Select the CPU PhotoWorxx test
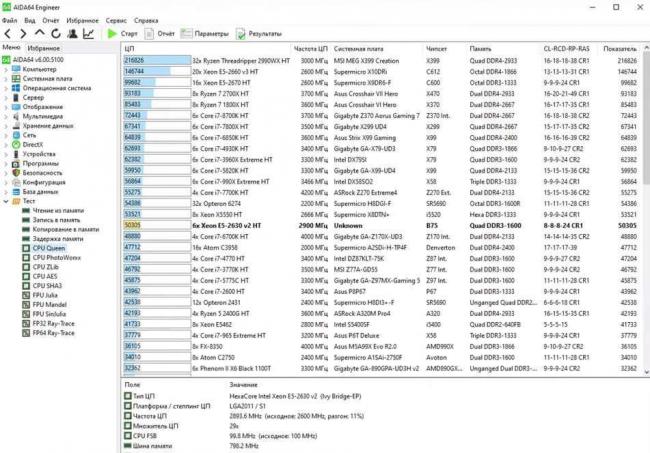The width and height of the screenshot is (650, 453). point(57,258)
